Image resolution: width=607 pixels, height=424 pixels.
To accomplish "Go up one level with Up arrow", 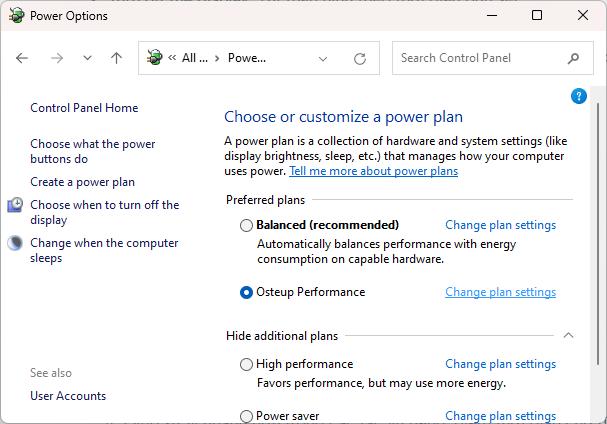I will click(x=116, y=58).
